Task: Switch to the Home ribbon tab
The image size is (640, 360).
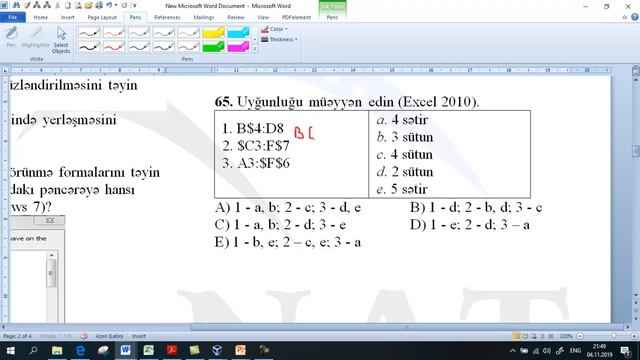Action: (x=40, y=18)
